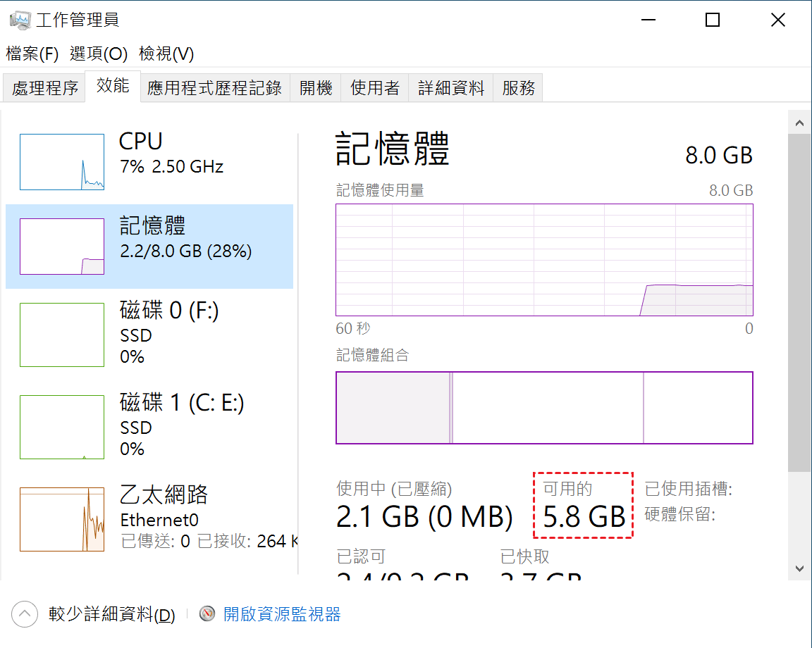Switch to the 詳細資料 tab
The width and height of the screenshot is (812, 648).
pos(451,88)
